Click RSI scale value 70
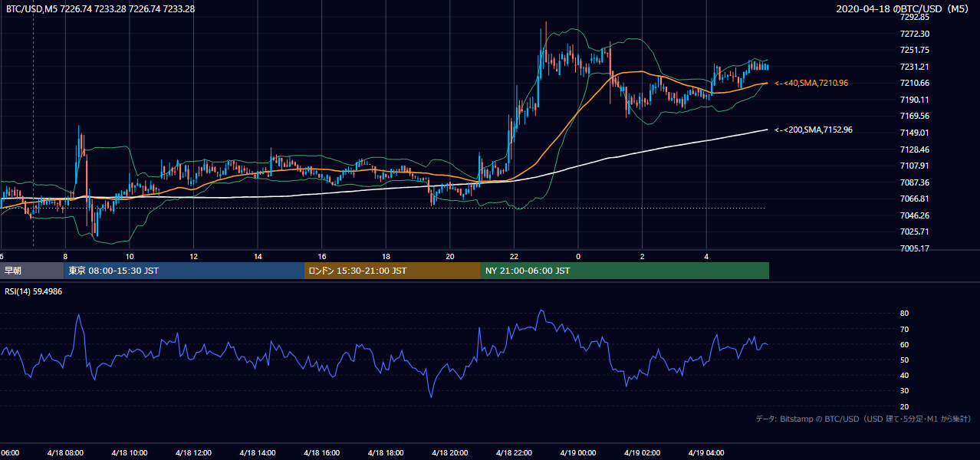The width and height of the screenshot is (980, 460). click(905, 329)
